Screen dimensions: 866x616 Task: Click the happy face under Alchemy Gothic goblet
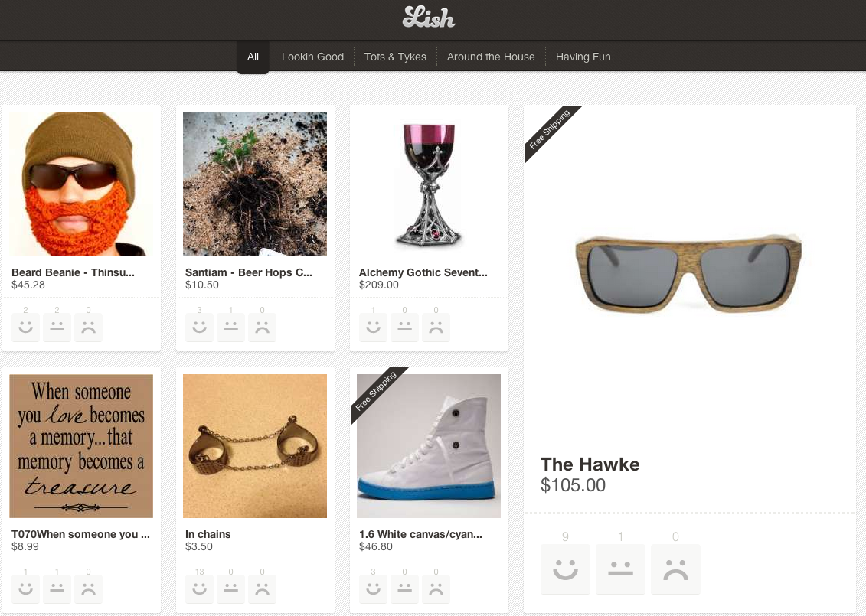pos(373,328)
